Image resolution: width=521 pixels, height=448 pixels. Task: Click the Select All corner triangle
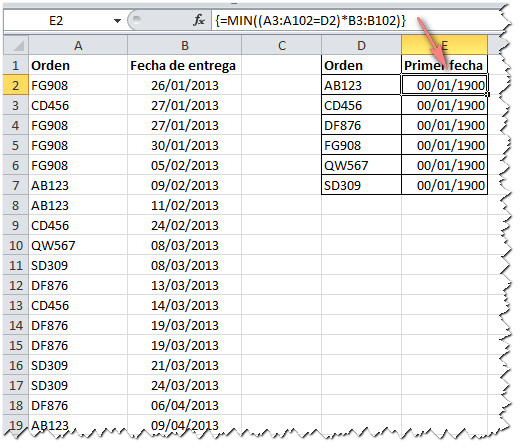(x=16, y=45)
